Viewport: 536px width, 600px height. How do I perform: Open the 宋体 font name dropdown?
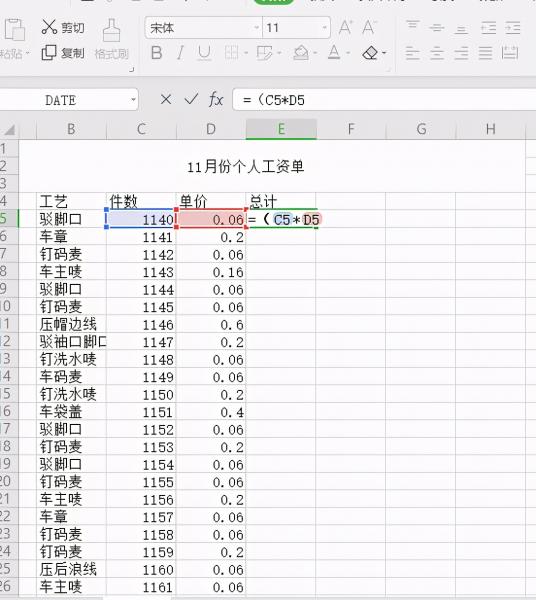pyautogui.click(x=257, y=28)
